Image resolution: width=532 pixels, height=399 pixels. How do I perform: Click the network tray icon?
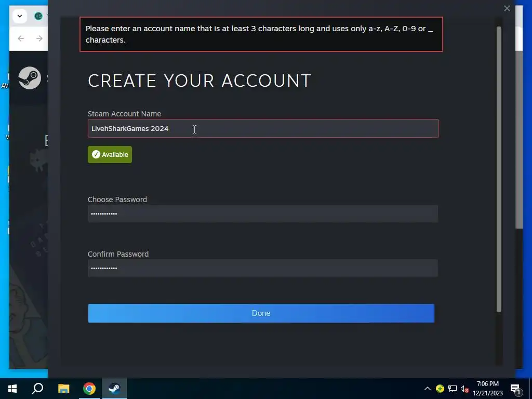point(453,389)
